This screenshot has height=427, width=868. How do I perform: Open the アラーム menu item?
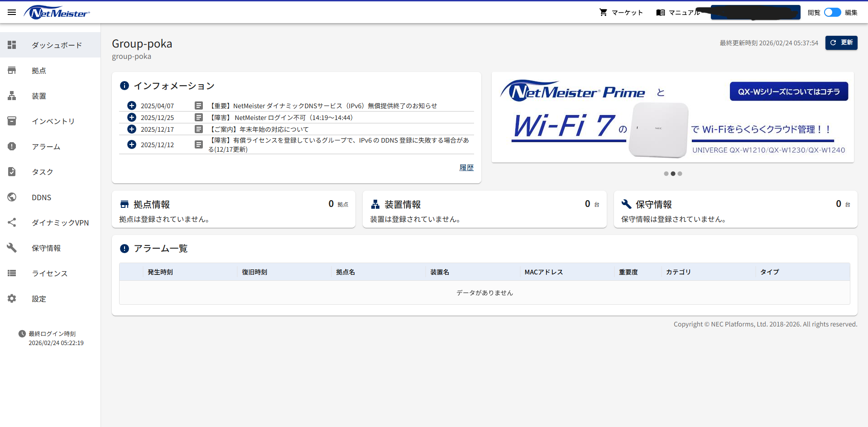pyautogui.click(x=50, y=146)
